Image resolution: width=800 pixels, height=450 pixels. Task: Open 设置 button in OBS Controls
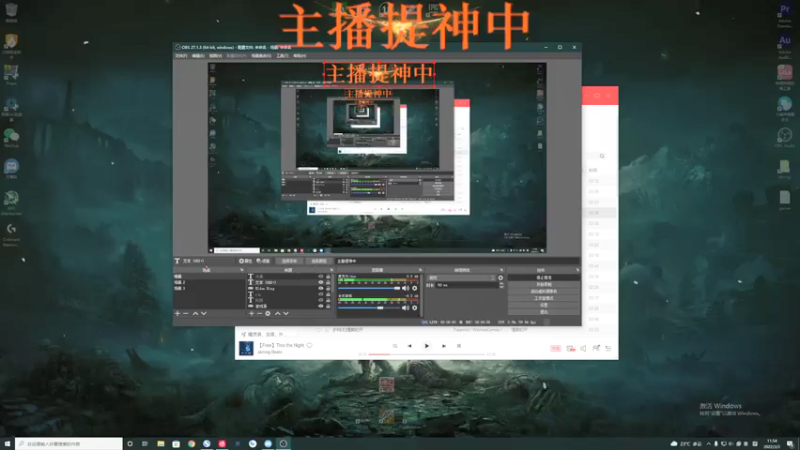[x=543, y=305]
